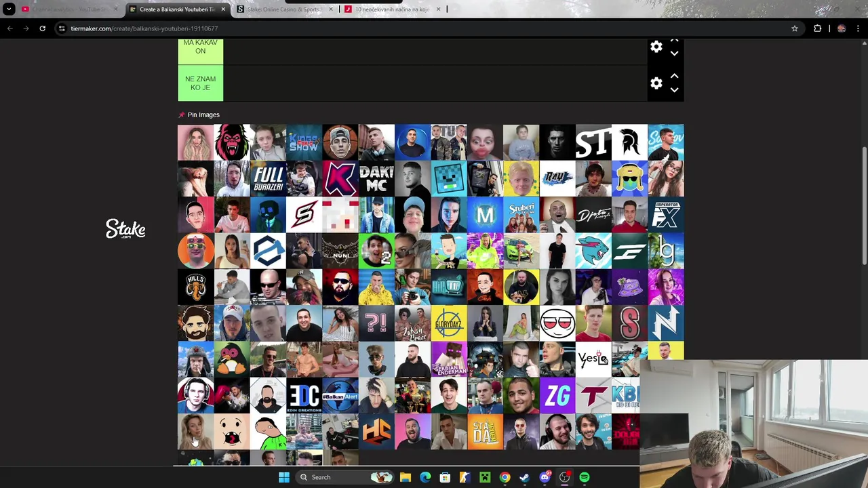Click the page vertical scrollbar

point(864,207)
